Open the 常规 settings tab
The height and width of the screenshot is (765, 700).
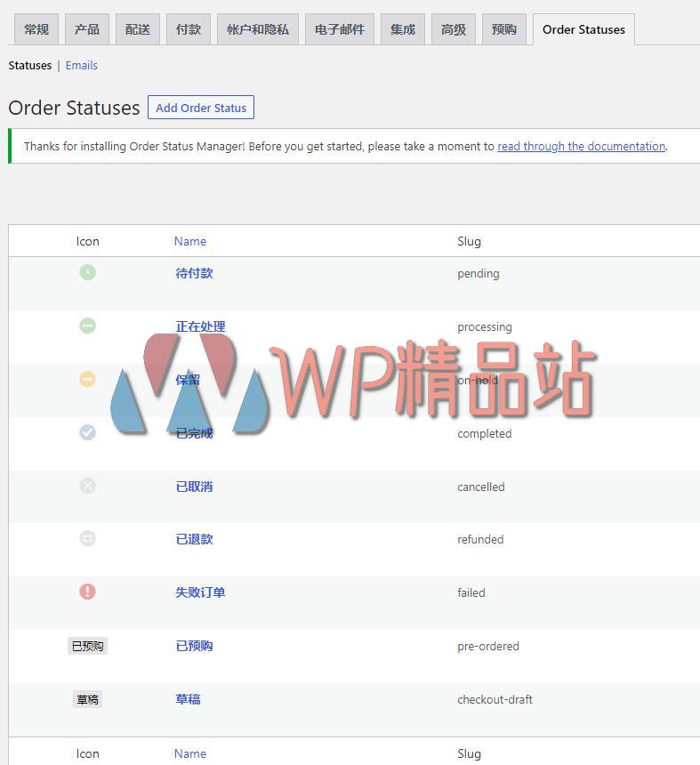(x=36, y=29)
